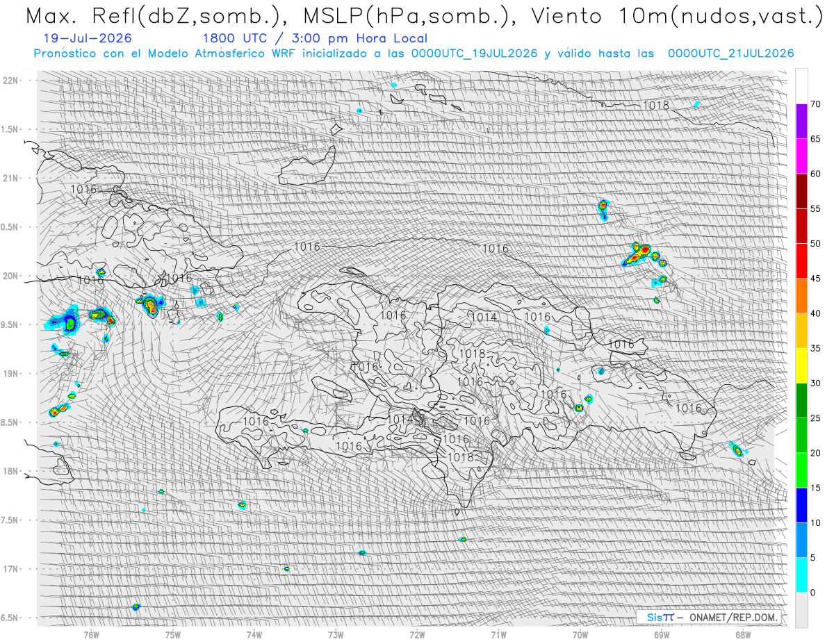
Task: Click the '0' label on the colorbar
Action: pyautogui.click(x=812, y=592)
